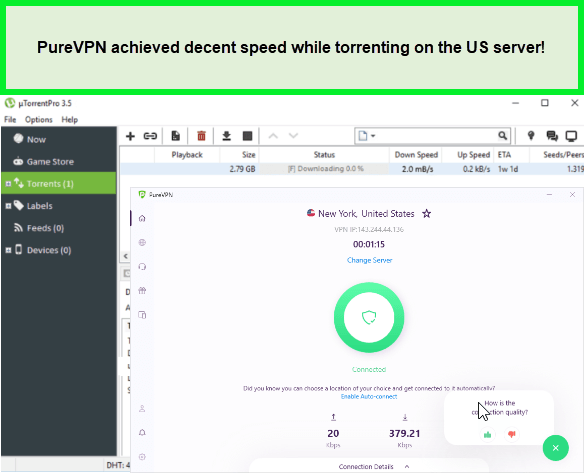The image size is (584, 473).
Task: Open the Help menu
Action: click(70, 120)
